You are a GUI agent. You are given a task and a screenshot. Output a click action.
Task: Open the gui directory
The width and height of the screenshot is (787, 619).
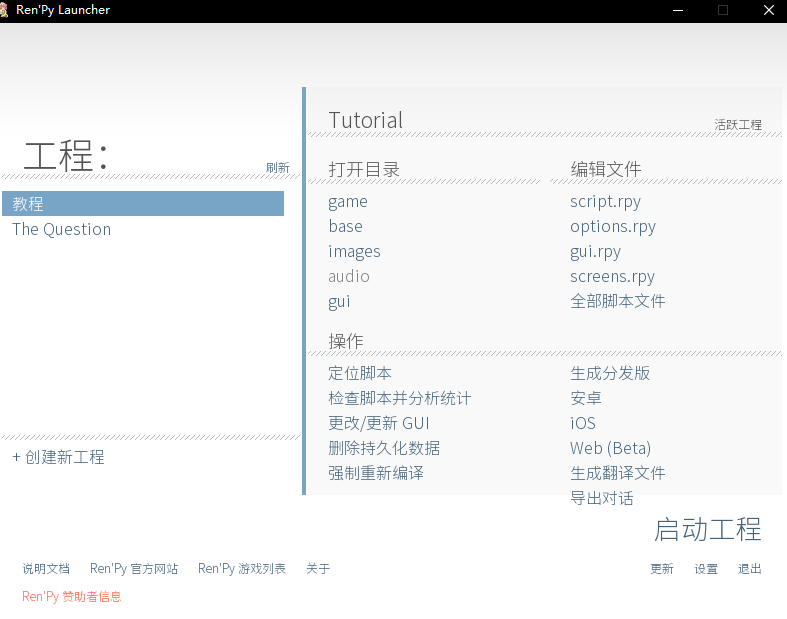pos(339,302)
